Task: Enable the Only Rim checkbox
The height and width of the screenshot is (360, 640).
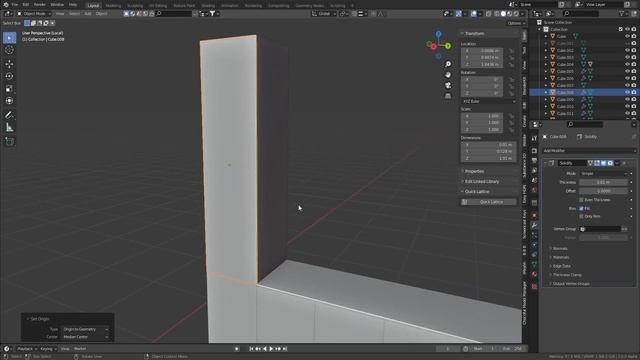Action: click(581, 217)
